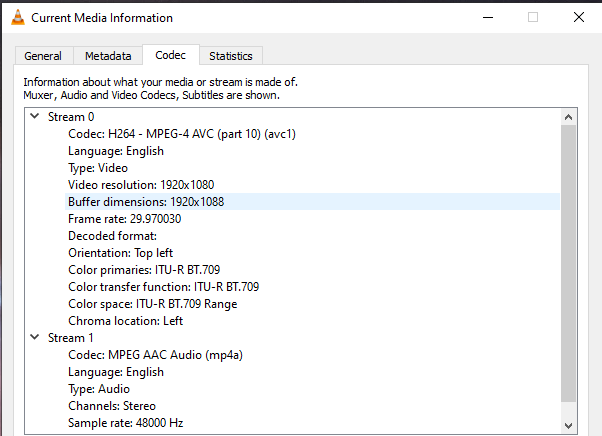Open the Metadata tab

[107, 56]
